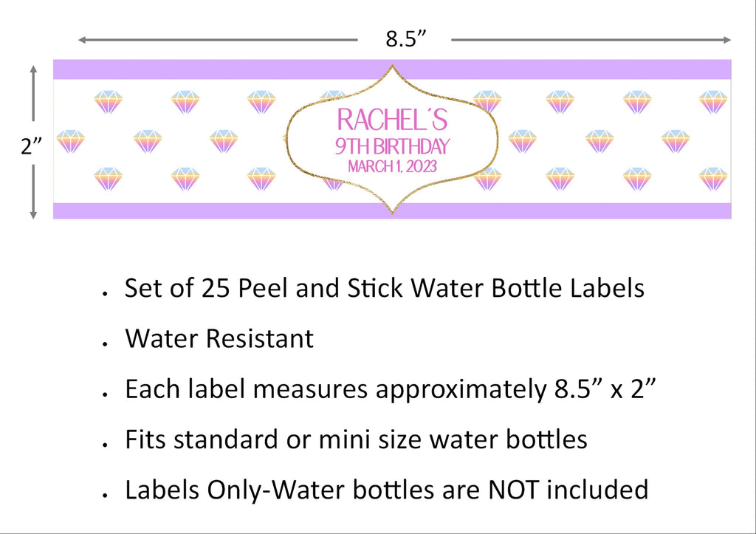Click the RACHEL'S name text

(x=392, y=120)
